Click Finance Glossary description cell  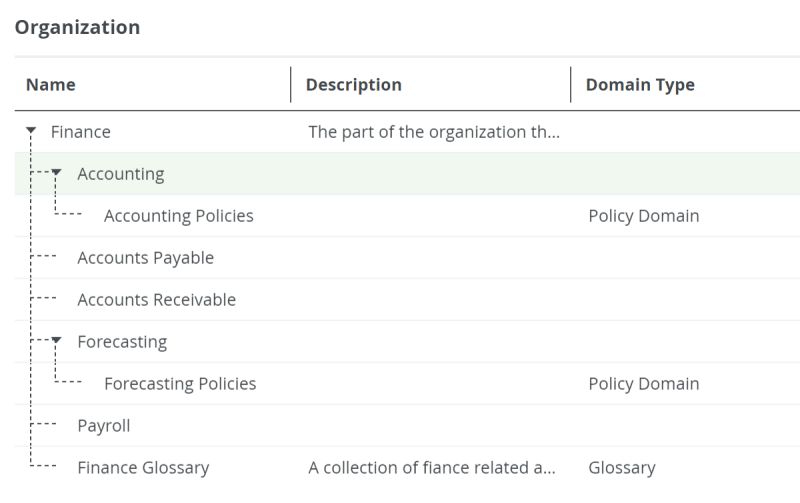click(432, 468)
